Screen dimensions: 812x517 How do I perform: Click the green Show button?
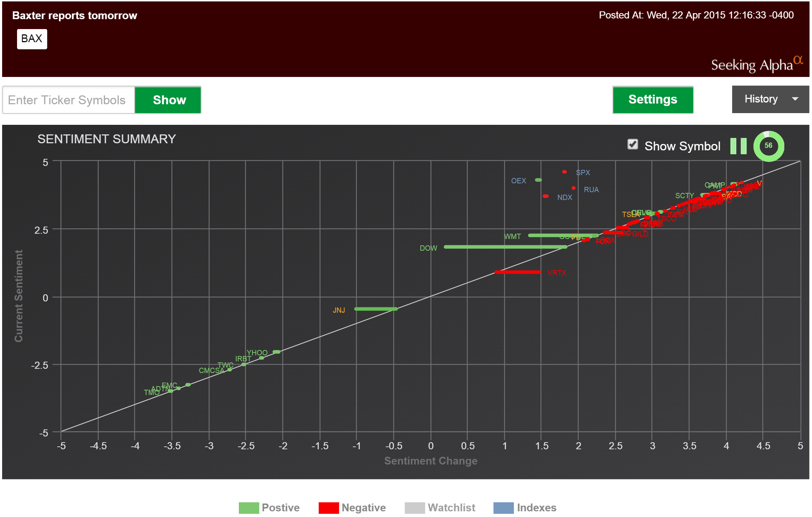(x=168, y=100)
